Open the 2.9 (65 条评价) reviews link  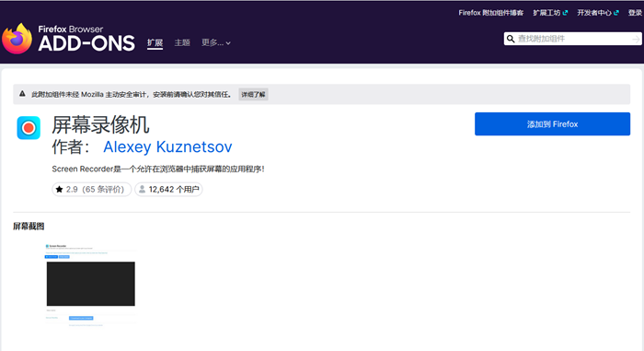(92, 189)
